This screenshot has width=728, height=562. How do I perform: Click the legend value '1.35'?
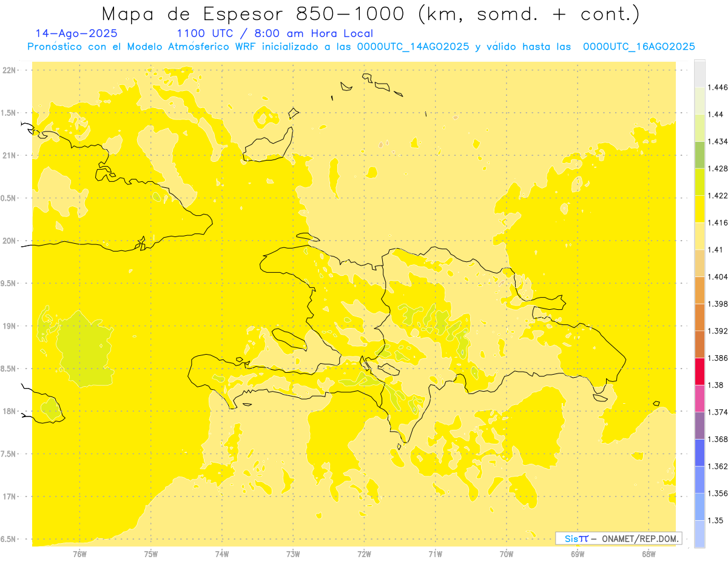tap(716, 521)
